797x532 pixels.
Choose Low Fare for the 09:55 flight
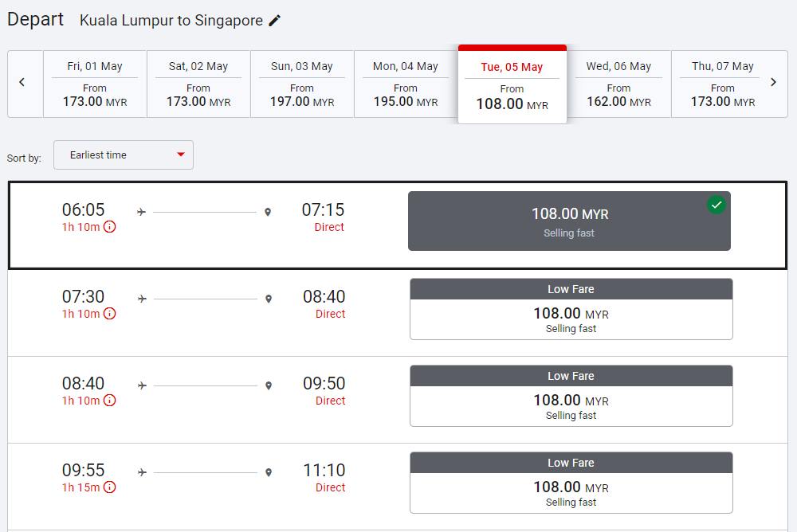(571, 483)
